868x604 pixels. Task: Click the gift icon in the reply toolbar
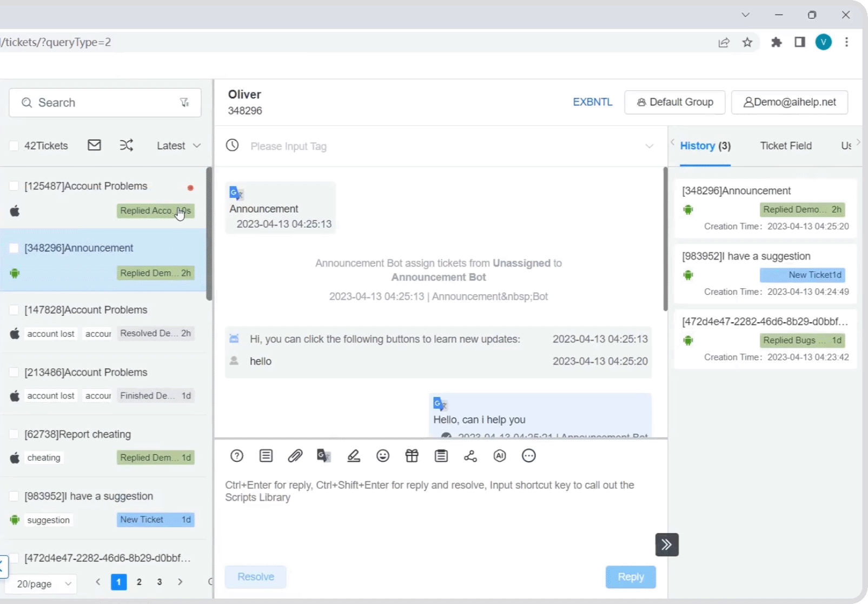412,455
